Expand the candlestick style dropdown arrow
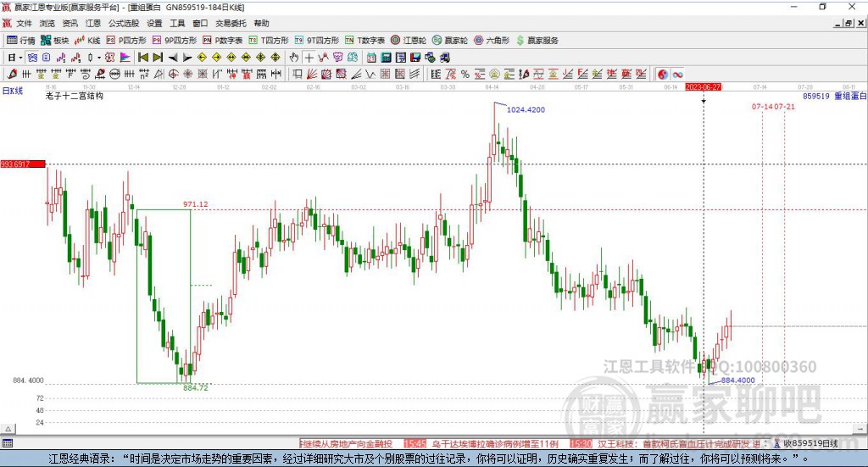The height and width of the screenshot is (467, 868). click(99, 58)
